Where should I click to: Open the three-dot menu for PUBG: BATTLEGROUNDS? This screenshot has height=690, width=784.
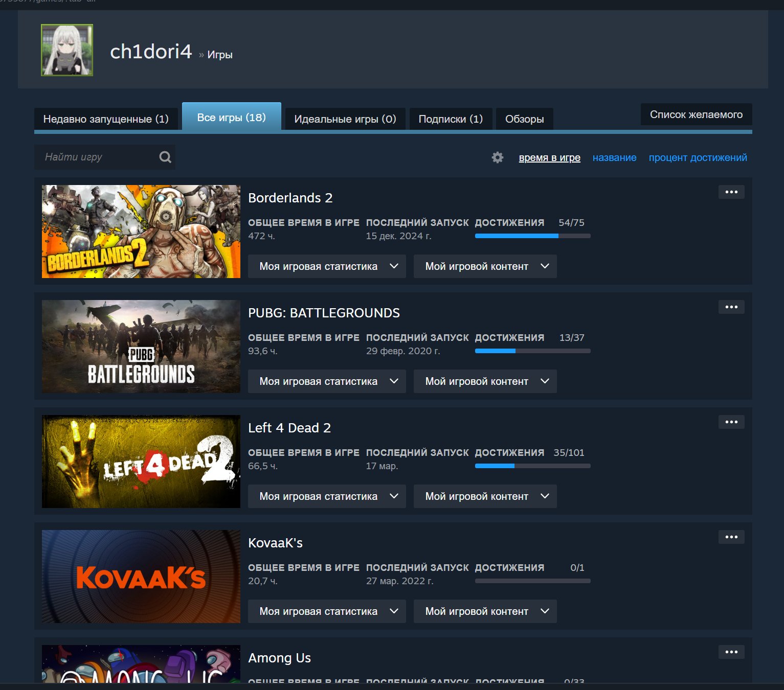[x=731, y=307]
